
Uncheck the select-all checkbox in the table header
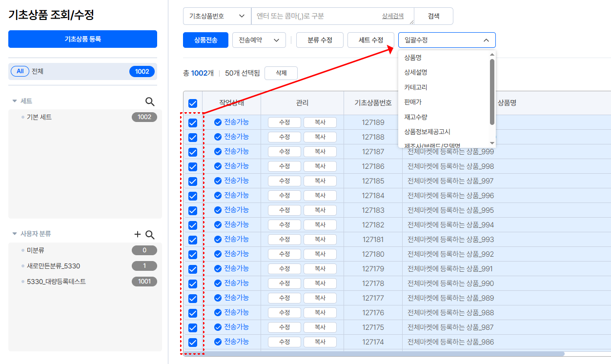point(193,103)
